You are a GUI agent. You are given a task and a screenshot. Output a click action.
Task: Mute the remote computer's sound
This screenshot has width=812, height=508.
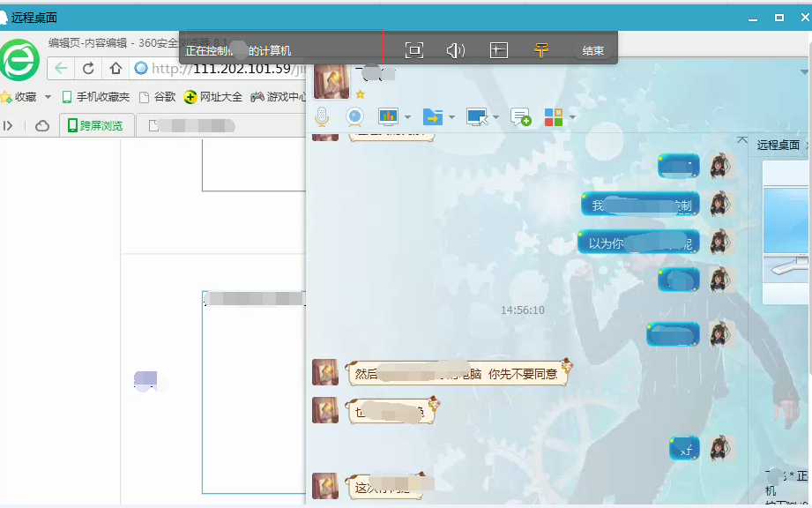[x=455, y=50]
